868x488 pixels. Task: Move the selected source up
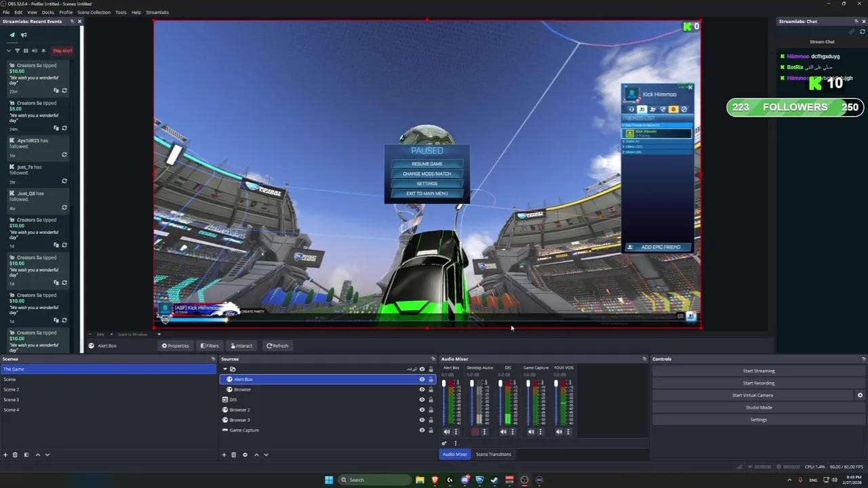click(256, 455)
